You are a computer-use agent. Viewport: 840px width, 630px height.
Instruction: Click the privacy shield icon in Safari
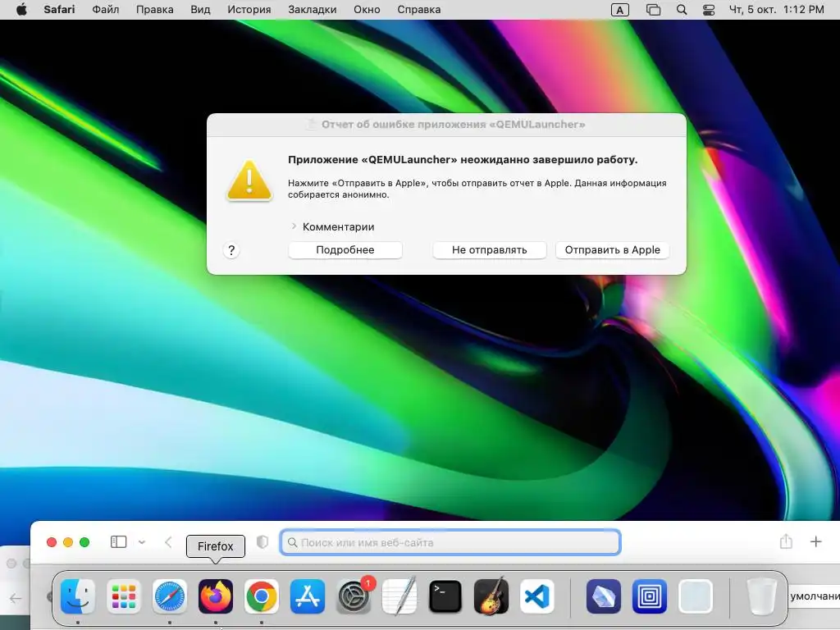pos(262,542)
